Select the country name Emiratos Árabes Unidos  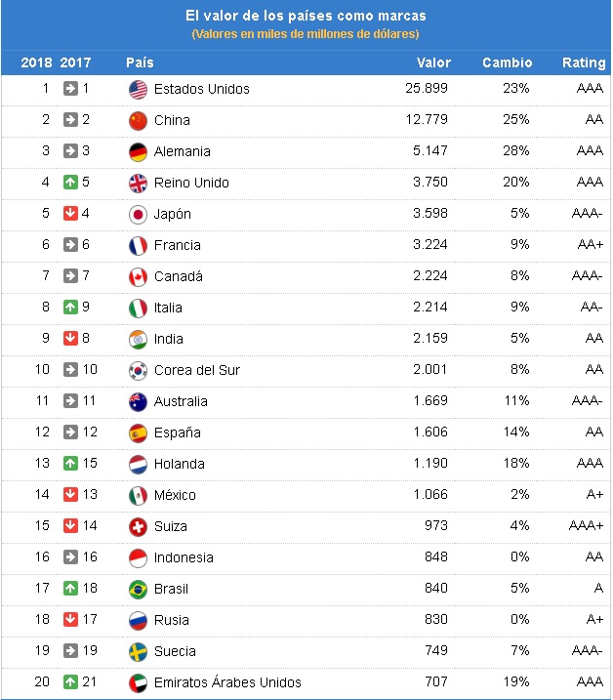[x=227, y=682]
